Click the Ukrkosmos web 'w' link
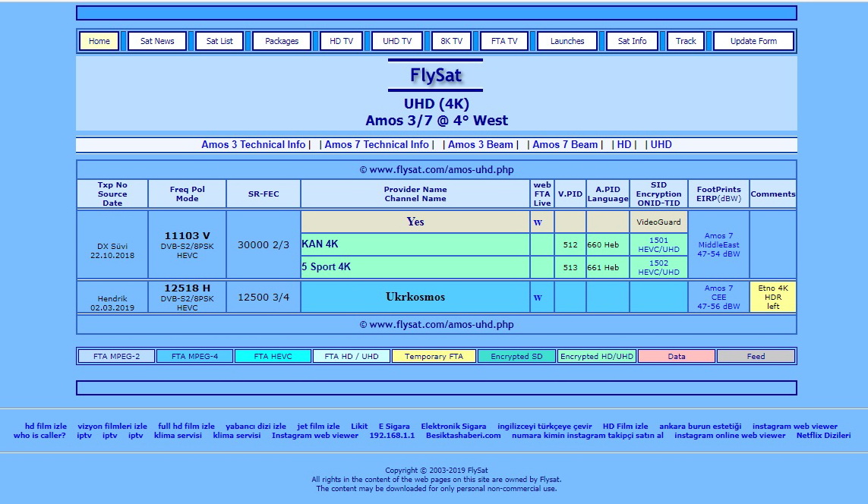Screen dimensions: 868x504 coord(538,297)
